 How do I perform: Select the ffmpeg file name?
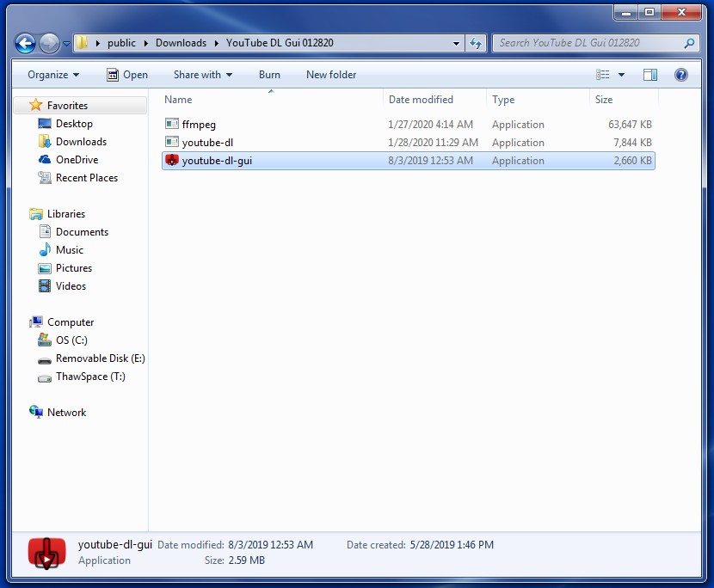(199, 125)
